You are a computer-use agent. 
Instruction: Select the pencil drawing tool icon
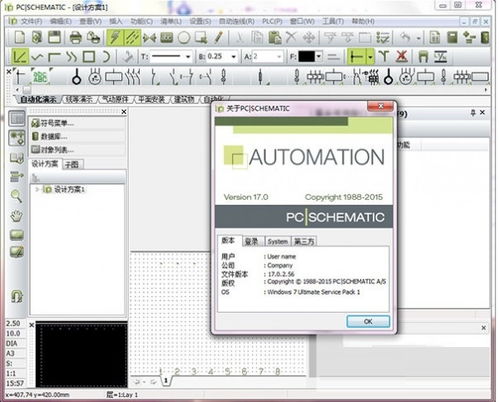(x=218, y=37)
